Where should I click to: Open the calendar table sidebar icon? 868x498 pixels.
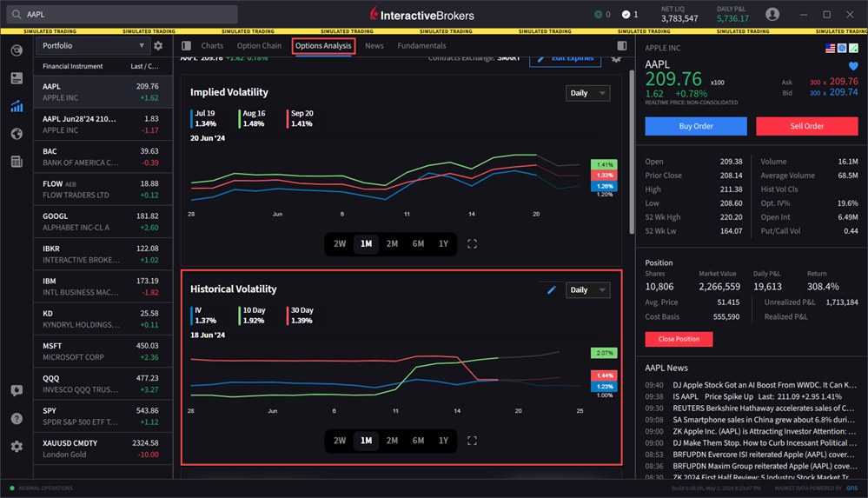[x=17, y=161]
